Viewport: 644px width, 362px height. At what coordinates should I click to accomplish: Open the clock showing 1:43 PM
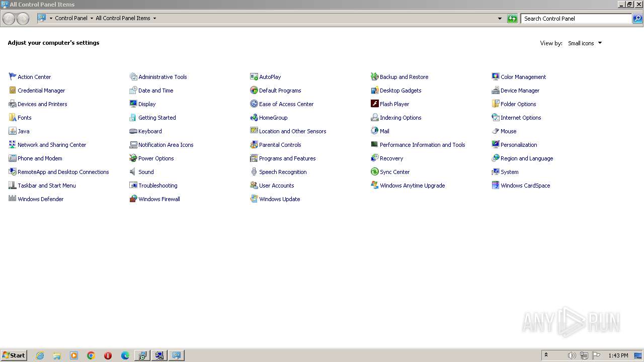click(618, 355)
